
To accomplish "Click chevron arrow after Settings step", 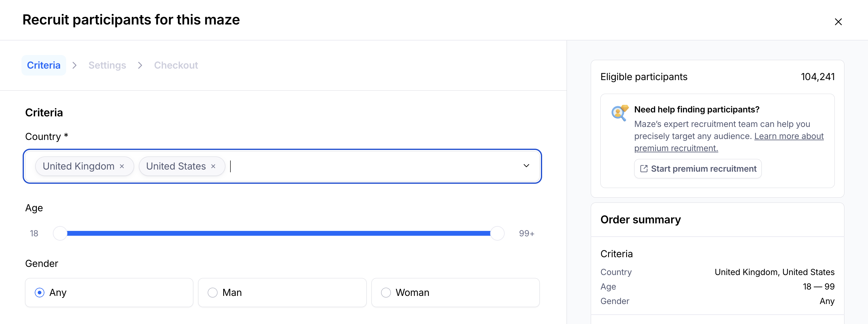I will [140, 65].
